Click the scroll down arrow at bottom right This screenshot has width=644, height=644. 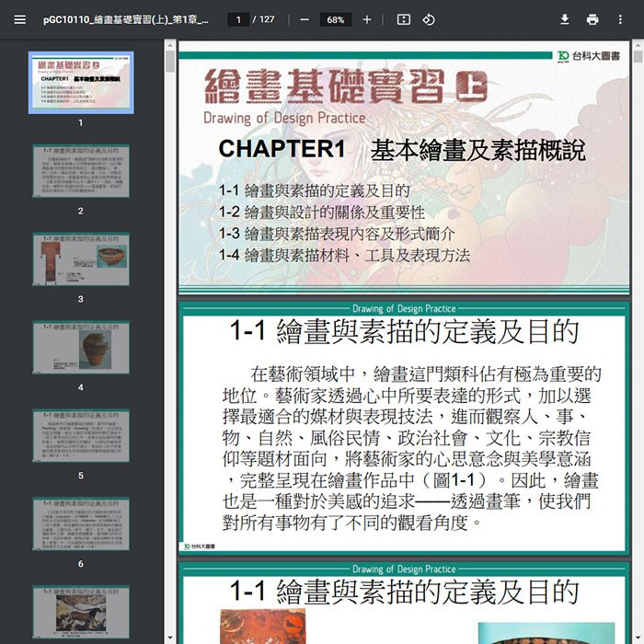637,637
